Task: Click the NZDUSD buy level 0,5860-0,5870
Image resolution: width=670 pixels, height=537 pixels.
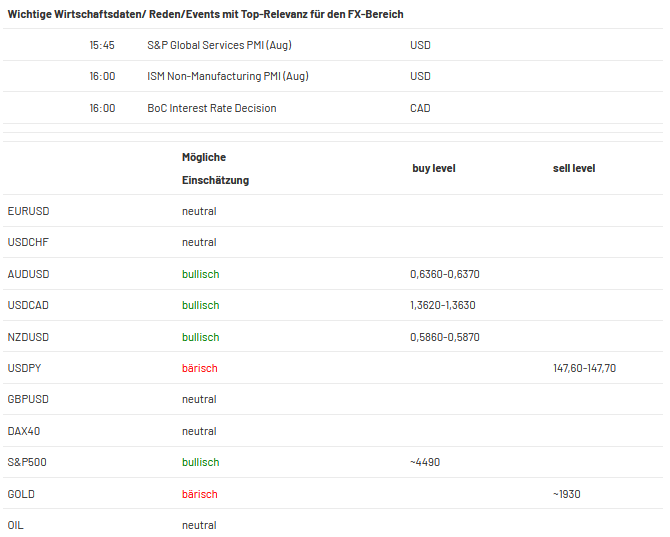Action: 445,337
